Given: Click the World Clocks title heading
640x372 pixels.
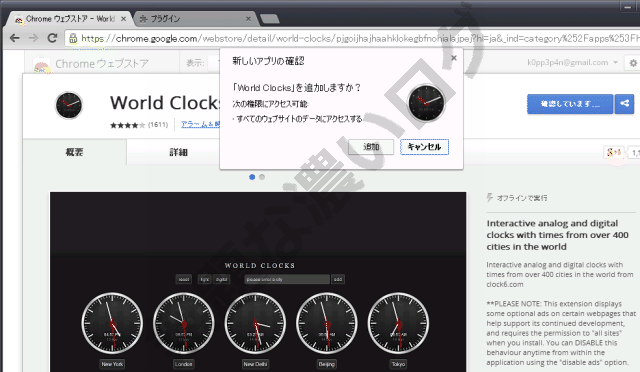Looking at the screenshot, I should click(165, 103).
